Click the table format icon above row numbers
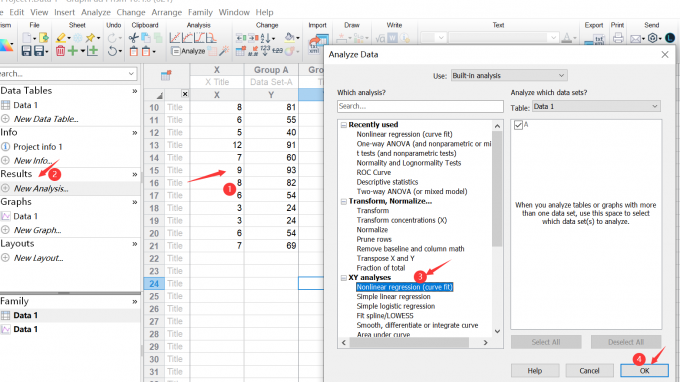The width and height of the screenshot is (680, 382). (x=166, y=75)
